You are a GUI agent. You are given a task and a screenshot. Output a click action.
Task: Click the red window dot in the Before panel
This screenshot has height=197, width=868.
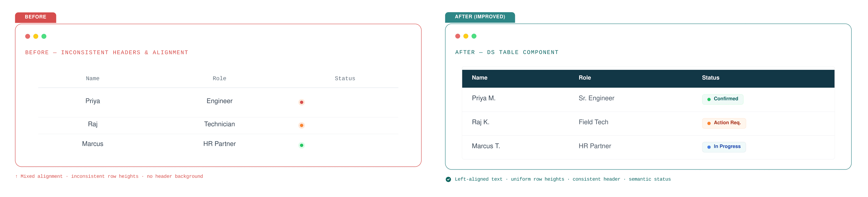click(x=28, y=36)
